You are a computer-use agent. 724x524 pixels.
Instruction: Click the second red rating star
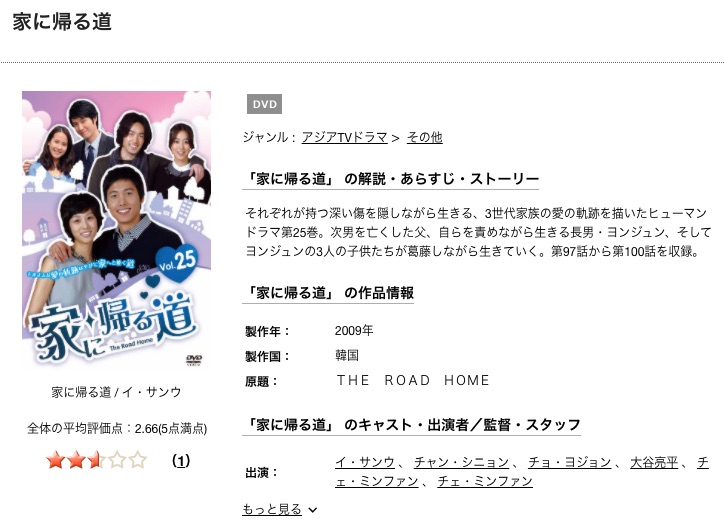(76, 460)
